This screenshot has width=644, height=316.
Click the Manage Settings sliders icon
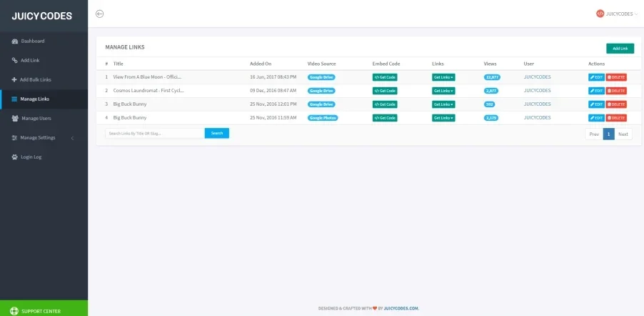coord(14,138)
